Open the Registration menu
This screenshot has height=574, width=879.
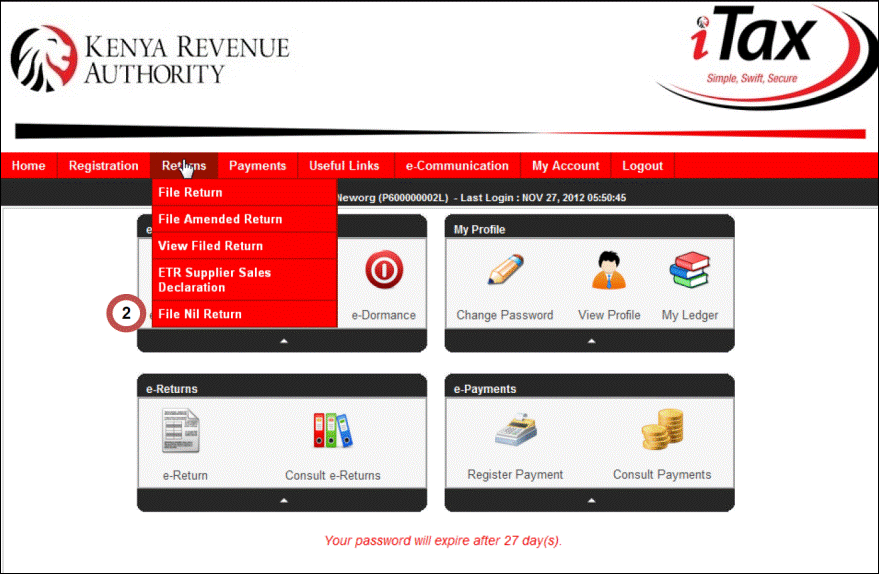pyautogui.click(x=103, y=165)
